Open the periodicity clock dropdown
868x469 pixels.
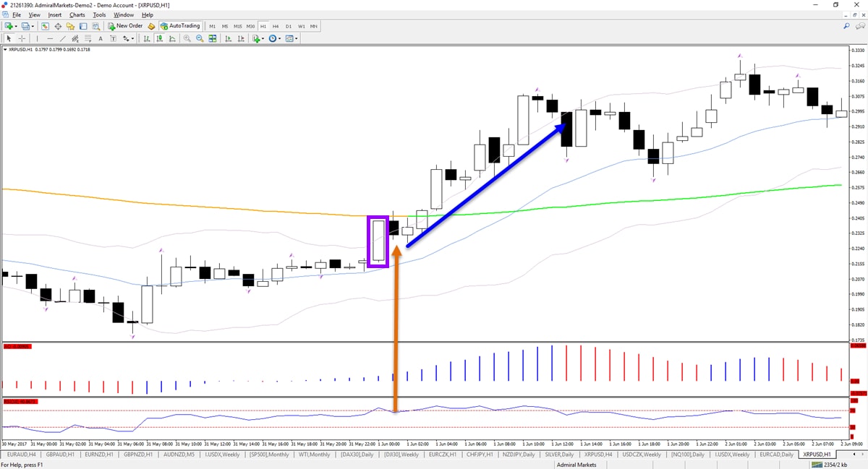(275, 38)
